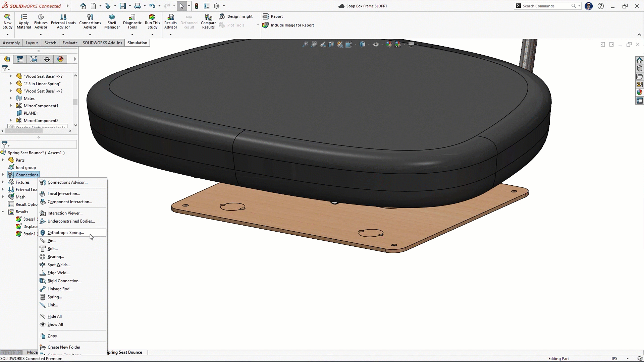Collapse the ribbon with chevron
This screenshot has height=362, width=644.
[639, 35]
